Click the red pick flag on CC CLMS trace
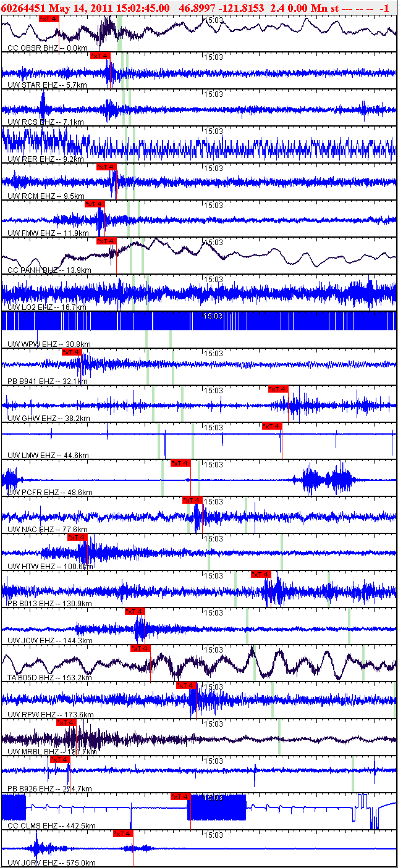 [180, 796]
